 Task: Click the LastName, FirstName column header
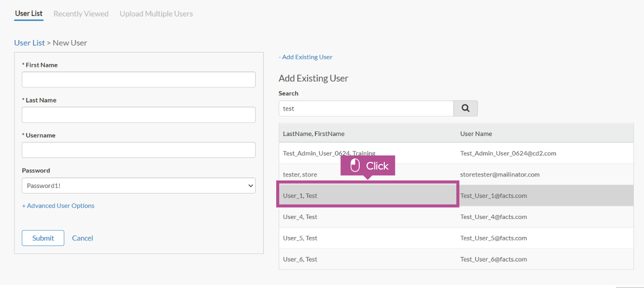pyautogui.click(x=314, y=133)
